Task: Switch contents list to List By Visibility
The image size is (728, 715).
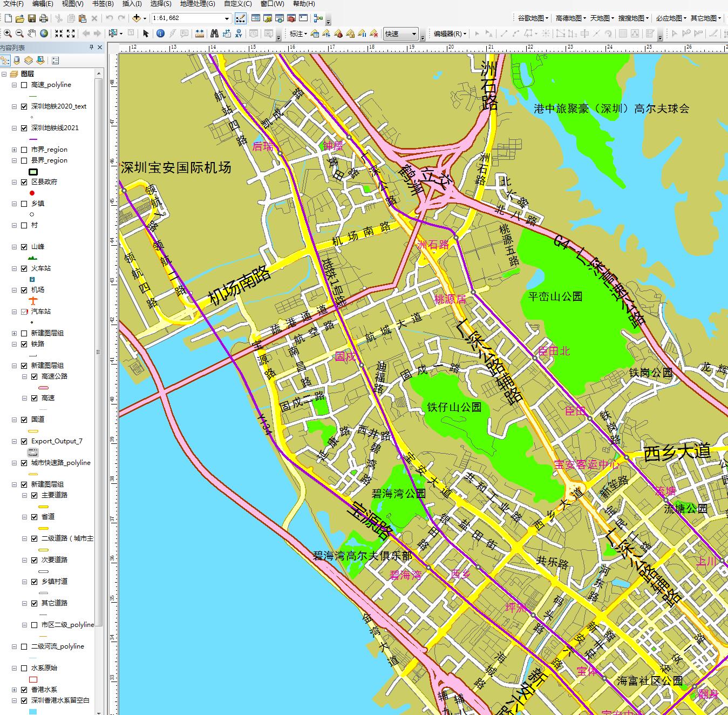Action: point(29,60)
